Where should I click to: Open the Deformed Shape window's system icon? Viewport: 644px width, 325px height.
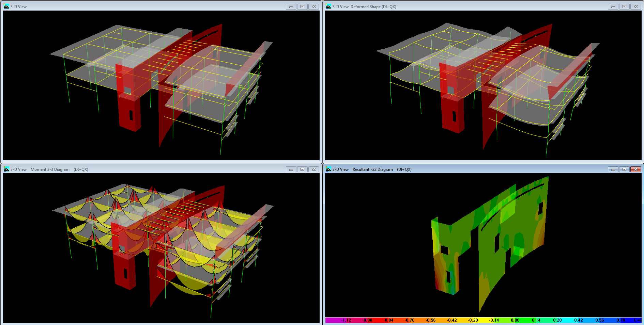pyautogui.click(x=328, y=6)
